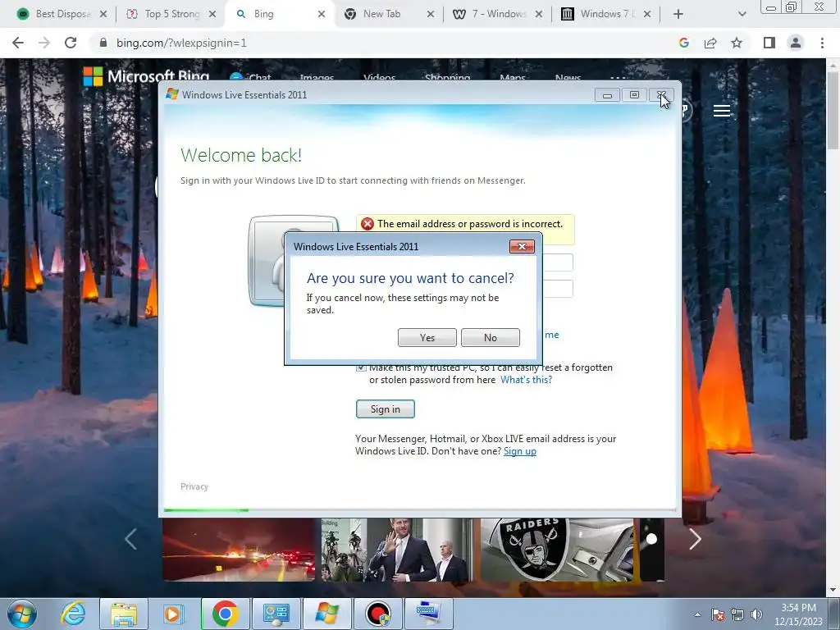Open the taskbar clock showing 3:54 PM

[x=798, y=614]
